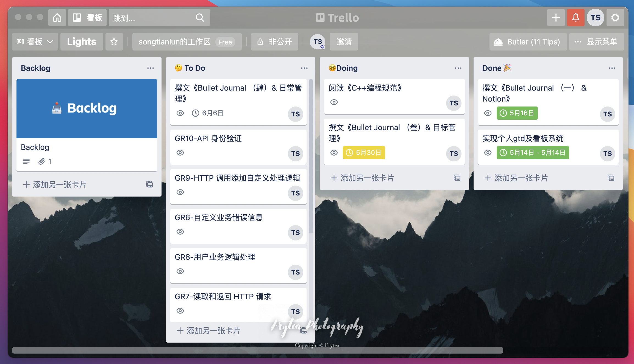Screen dimensions: 634x364
Task: Toggle the 5月30日 due date badge
Action: click(x=364, y=153)
